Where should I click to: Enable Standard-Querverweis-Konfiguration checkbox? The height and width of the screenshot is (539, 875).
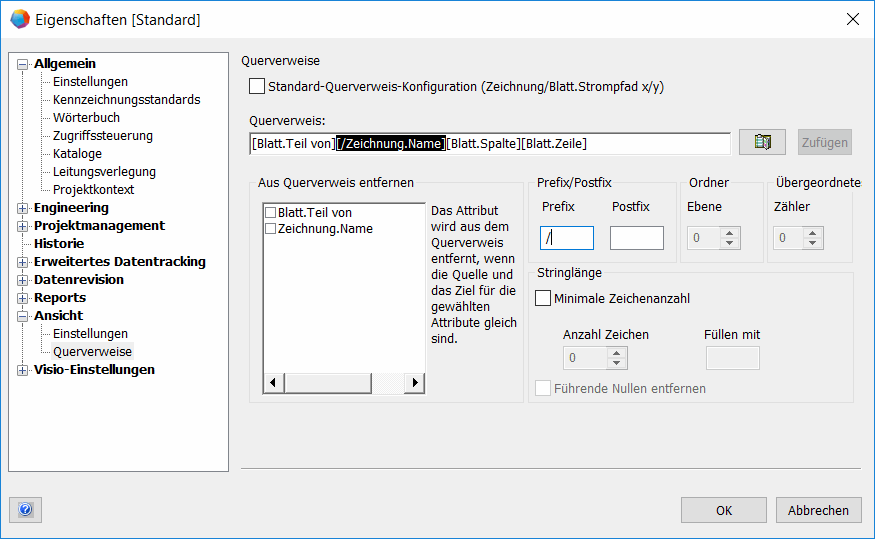tap(257, 87)
